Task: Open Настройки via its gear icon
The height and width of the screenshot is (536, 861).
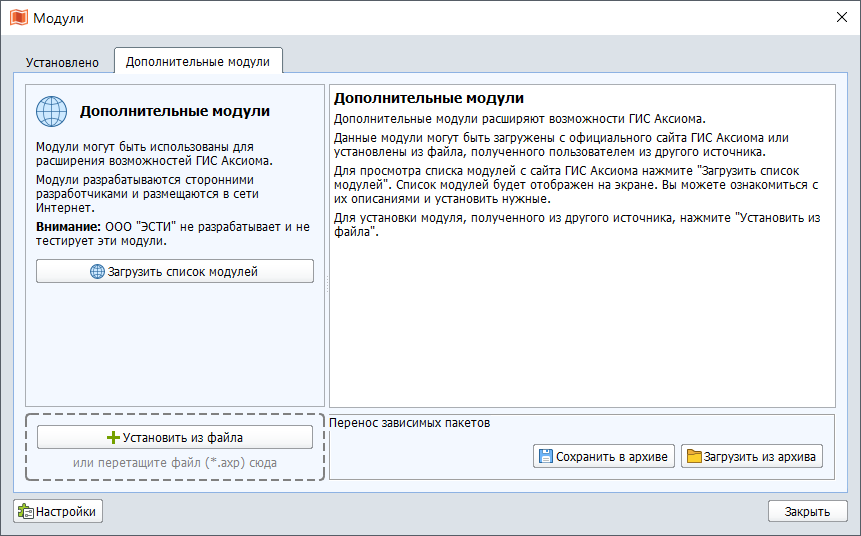Action: click(x=26, y=511)
